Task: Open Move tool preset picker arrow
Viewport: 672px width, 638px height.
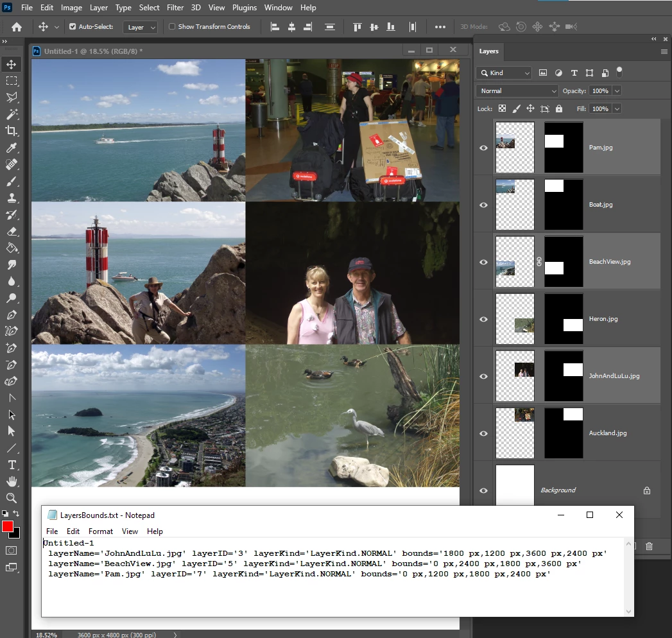Action: click(56, 27)
